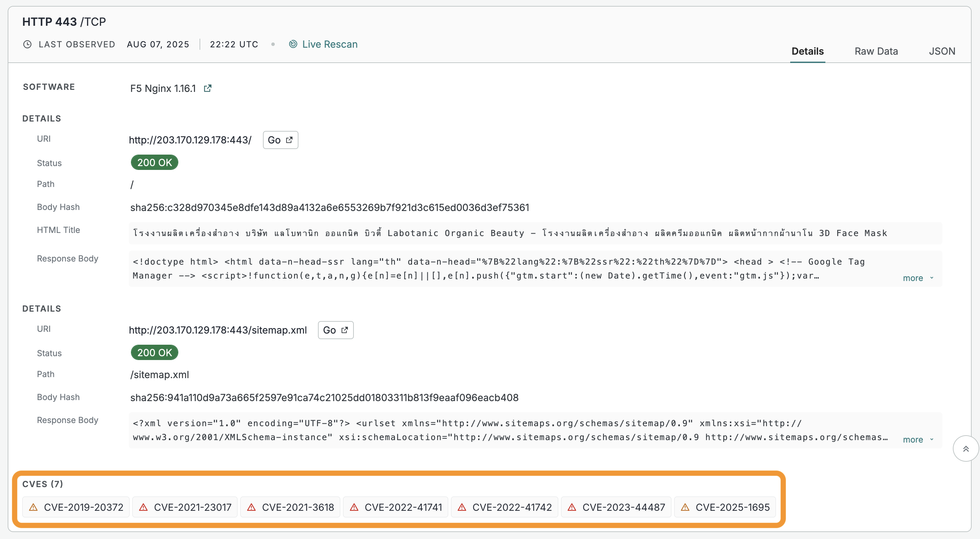This screenshot has width=980, height=539.
Task: Open CVE-2022-41742 details
Action: coord(505,507)
